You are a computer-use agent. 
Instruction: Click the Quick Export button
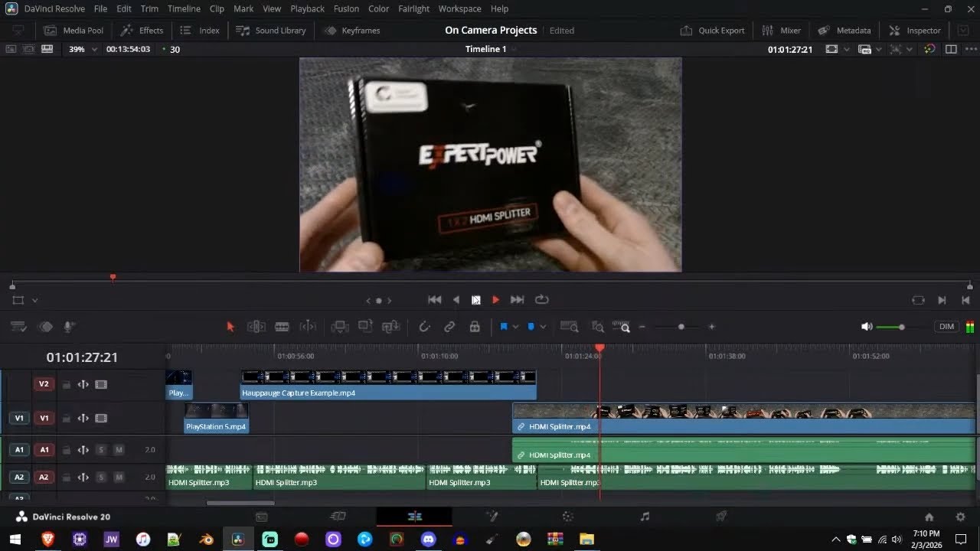coord(713,31)
